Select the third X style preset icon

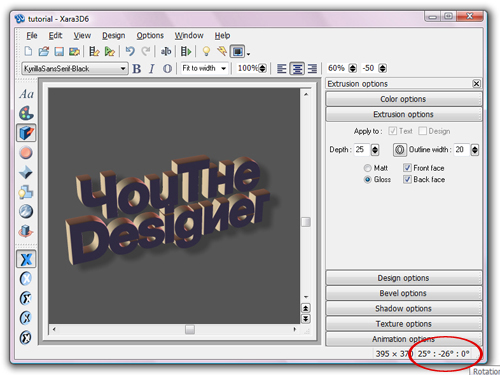point(26,298)
